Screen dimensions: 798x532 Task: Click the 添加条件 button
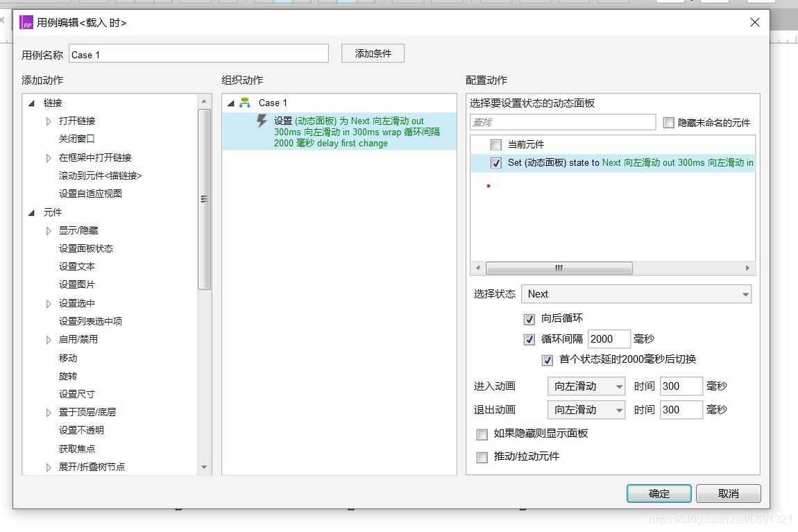click(373, 53)
